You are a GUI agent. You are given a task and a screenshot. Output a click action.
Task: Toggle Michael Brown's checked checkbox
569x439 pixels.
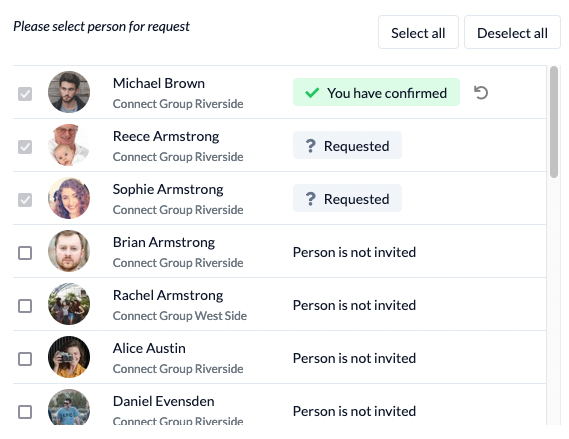pos(25,94)
